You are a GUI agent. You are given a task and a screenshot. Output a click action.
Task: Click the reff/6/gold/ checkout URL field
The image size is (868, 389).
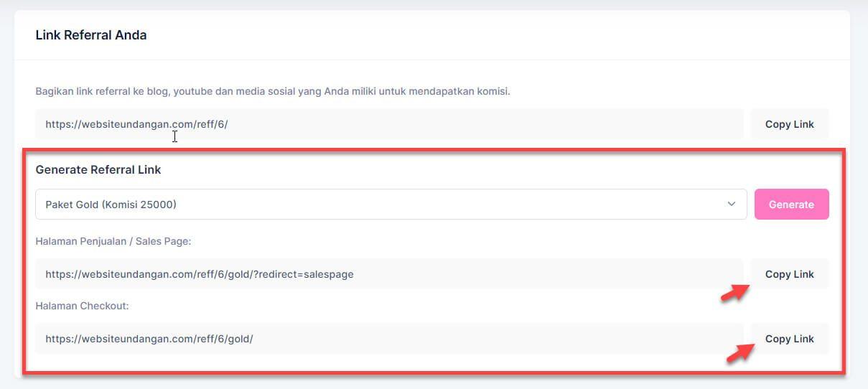(x=389, y=339)
